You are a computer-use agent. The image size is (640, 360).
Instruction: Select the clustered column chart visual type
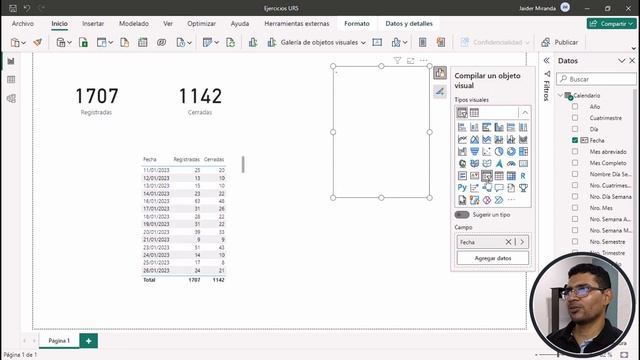point(499,127)
